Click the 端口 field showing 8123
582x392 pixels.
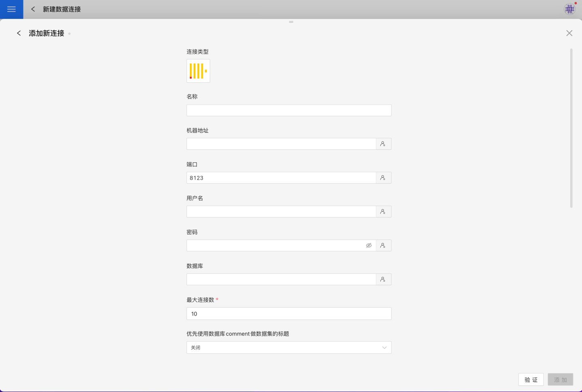281,178
